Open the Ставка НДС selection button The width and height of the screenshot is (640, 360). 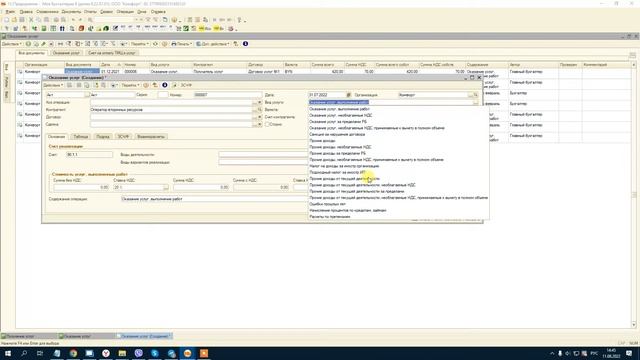click(165, 187)
